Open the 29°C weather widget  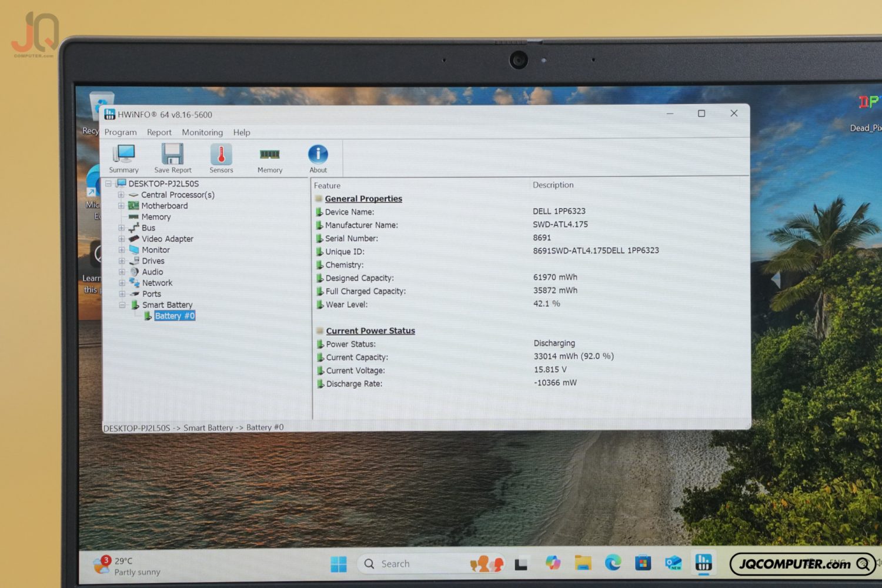(127, 566)
